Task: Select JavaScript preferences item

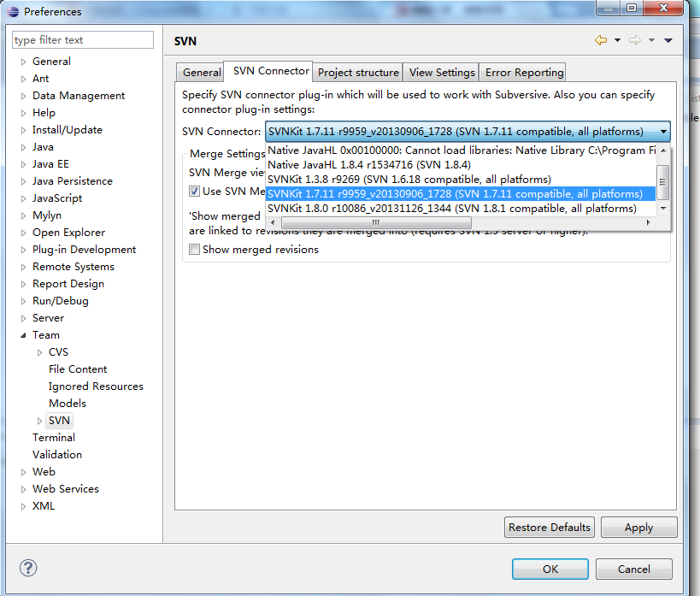Action: [57, 198]
